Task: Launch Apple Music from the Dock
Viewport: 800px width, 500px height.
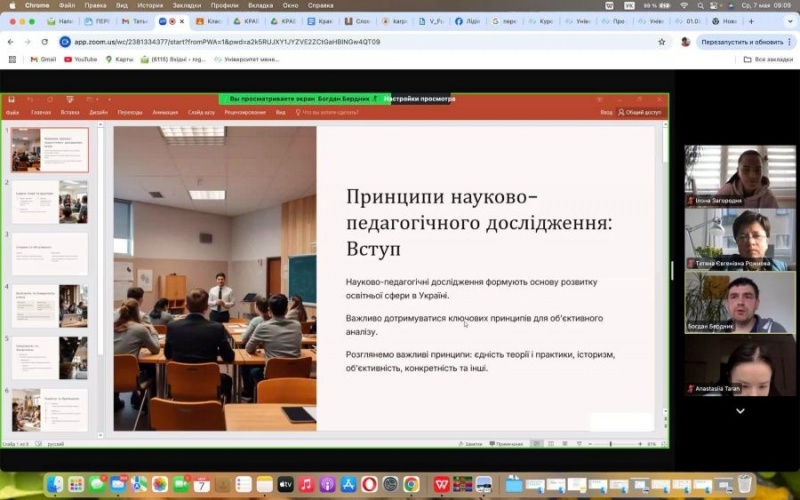Action: [306, 484]
